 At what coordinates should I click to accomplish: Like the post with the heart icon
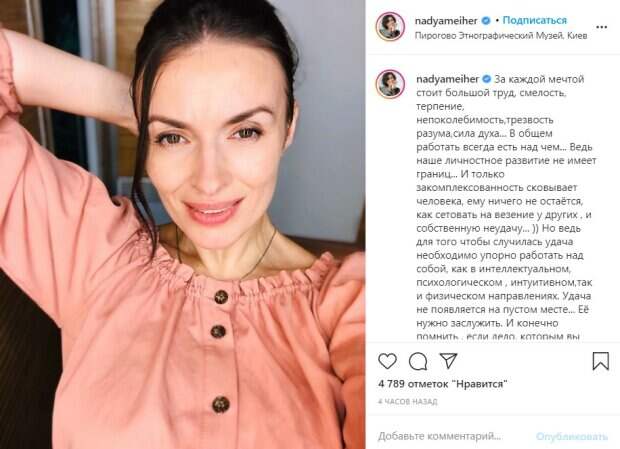click(x=387, y=361)
